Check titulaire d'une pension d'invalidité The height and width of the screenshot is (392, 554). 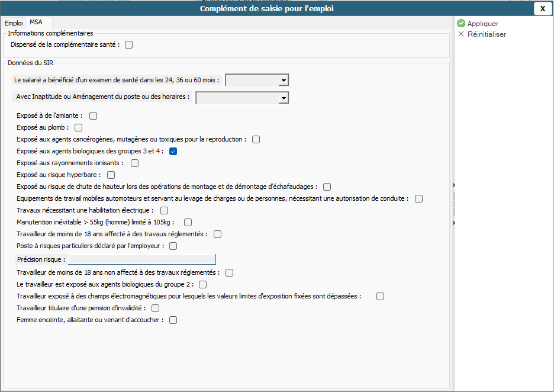156,309
